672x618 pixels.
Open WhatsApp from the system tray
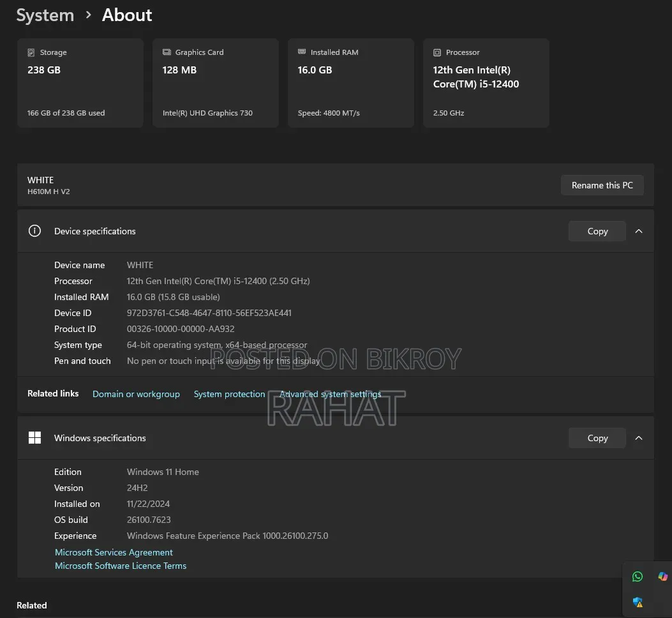pyautogui.click(x=638, y=577)
